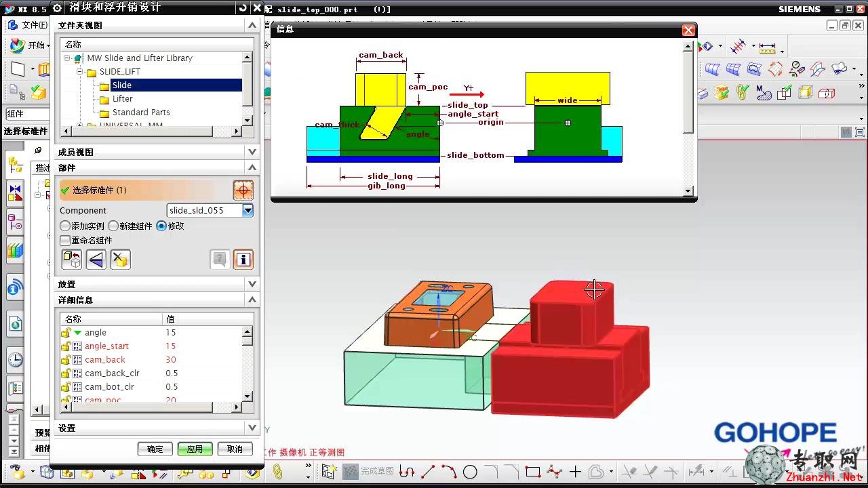The image size is (868, 488).
Task: Click the folder tree vertical scrollbar down arrow
Action: (x=248, y=120)
